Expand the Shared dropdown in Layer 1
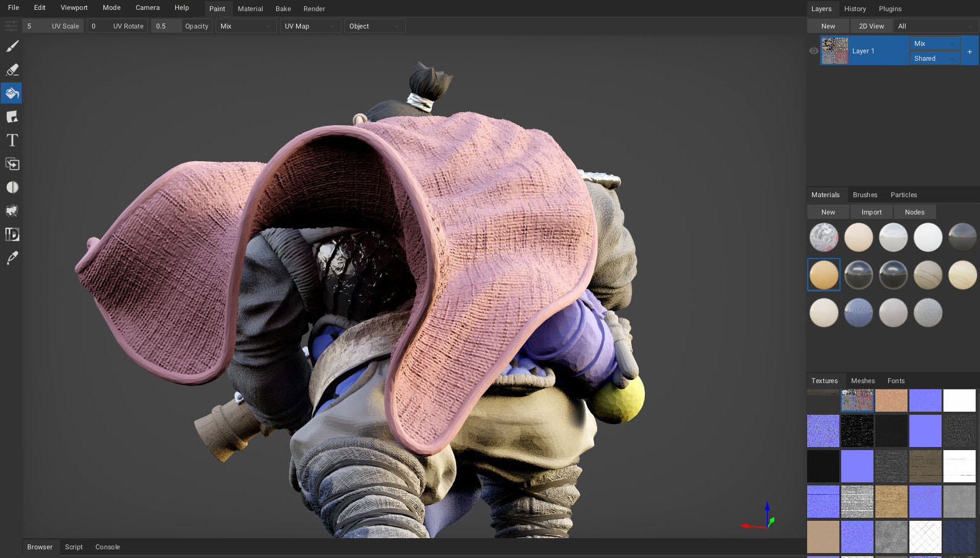 tap(934, 58)
